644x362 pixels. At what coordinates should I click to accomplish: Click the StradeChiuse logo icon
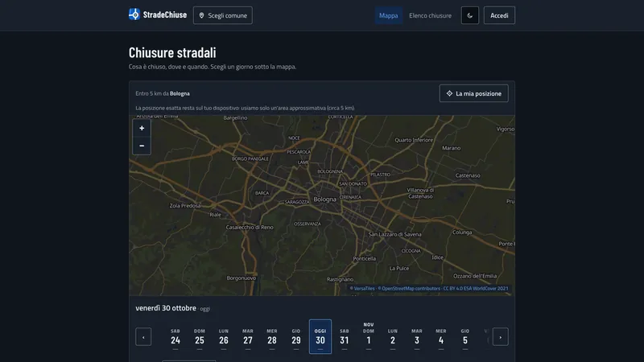[134, 14]
